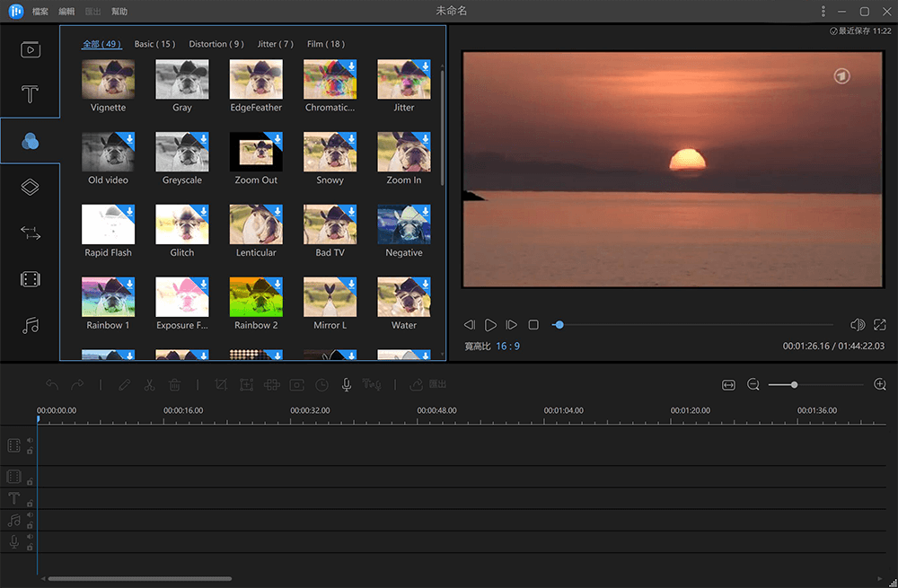
Task: Mute the video track
Action: tap(30, 440)
